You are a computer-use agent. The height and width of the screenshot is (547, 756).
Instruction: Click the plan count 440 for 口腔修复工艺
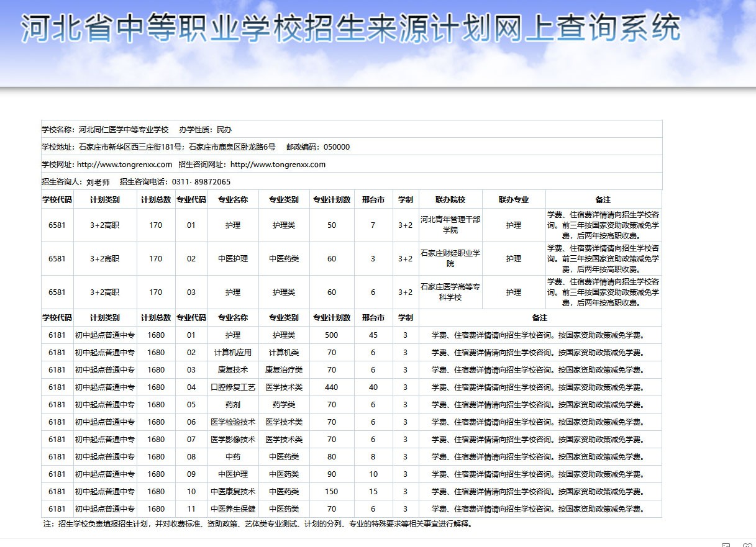pos(332,387)
